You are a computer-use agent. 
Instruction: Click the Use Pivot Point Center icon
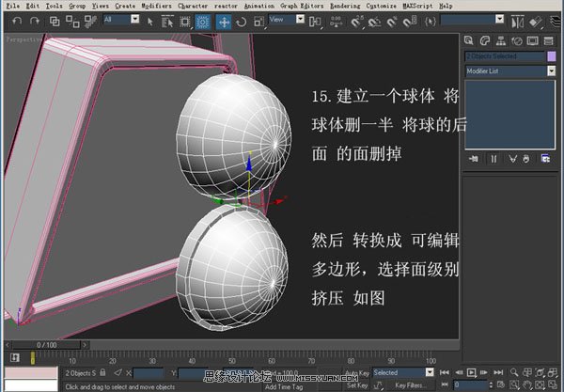(x=315, y=22)
